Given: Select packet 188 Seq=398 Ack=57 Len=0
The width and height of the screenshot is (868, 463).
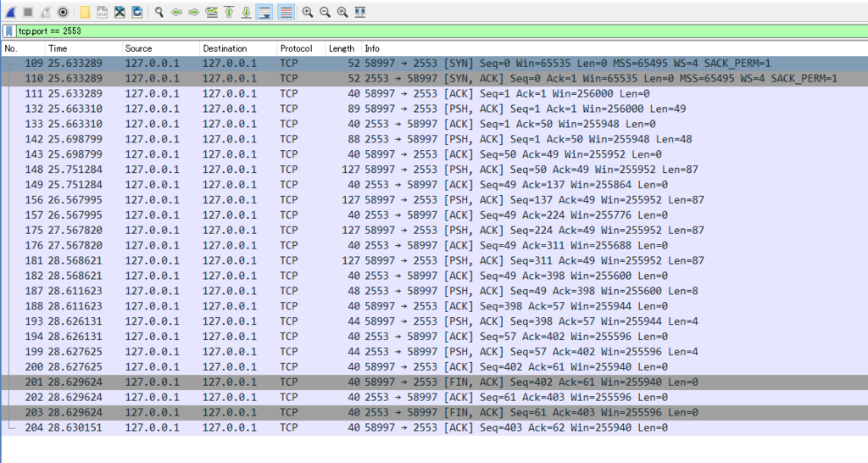Looking at the screenshot, I should pos(434,306).
